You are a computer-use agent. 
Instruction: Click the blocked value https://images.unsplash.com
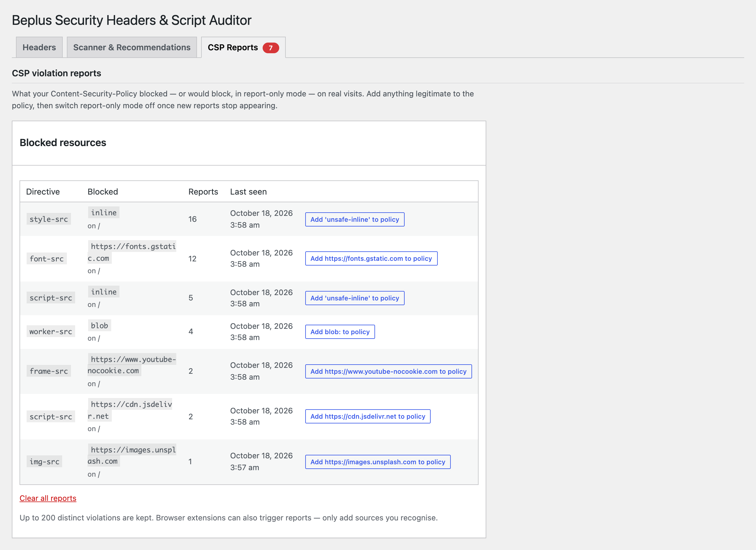132,455
